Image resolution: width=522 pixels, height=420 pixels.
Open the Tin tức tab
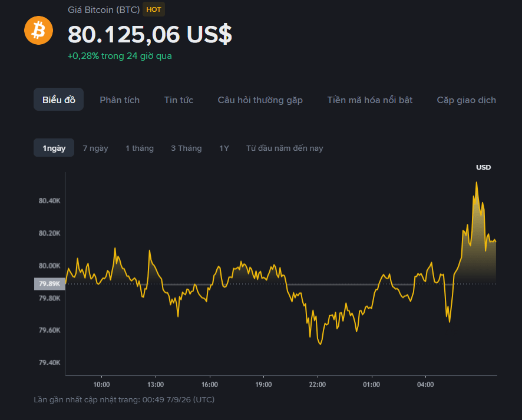[179, 100]
